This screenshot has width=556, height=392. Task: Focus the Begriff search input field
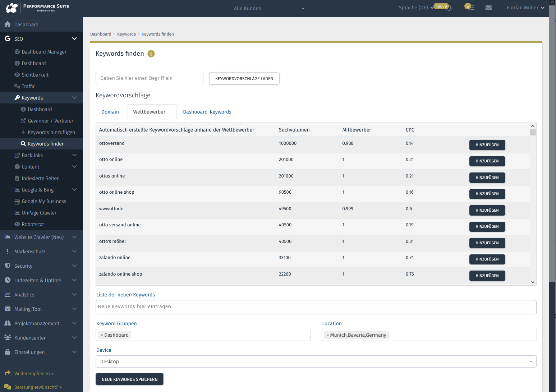[x=150, y=78]
